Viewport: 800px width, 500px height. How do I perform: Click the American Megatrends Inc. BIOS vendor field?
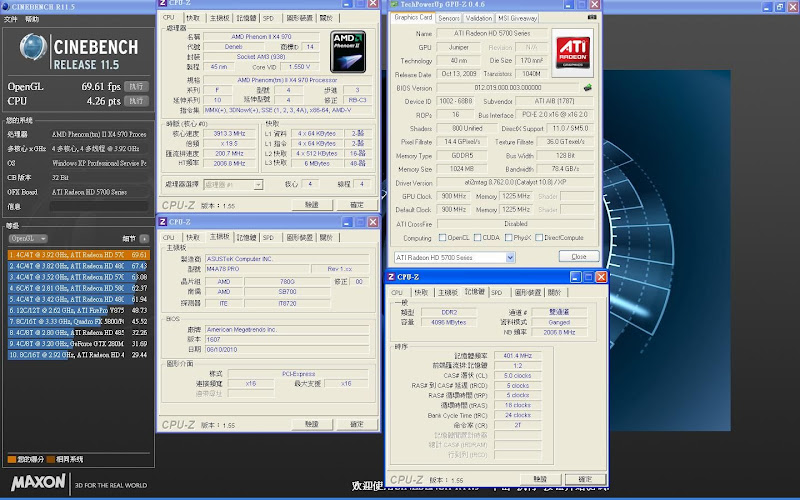287,330
